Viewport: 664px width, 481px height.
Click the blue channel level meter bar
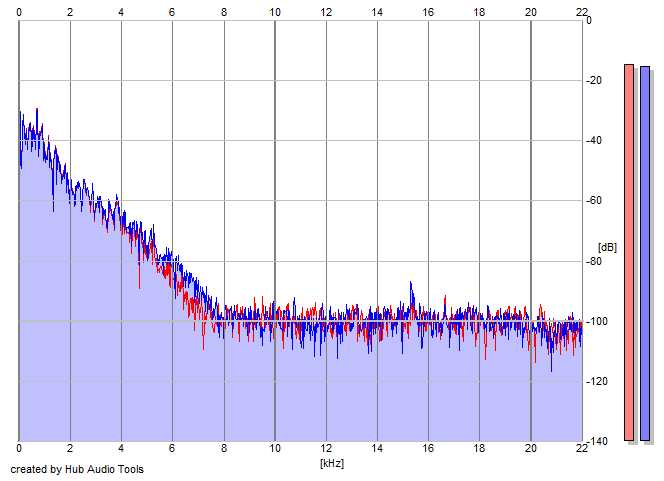pyautogui.click(x=645, y=253)
